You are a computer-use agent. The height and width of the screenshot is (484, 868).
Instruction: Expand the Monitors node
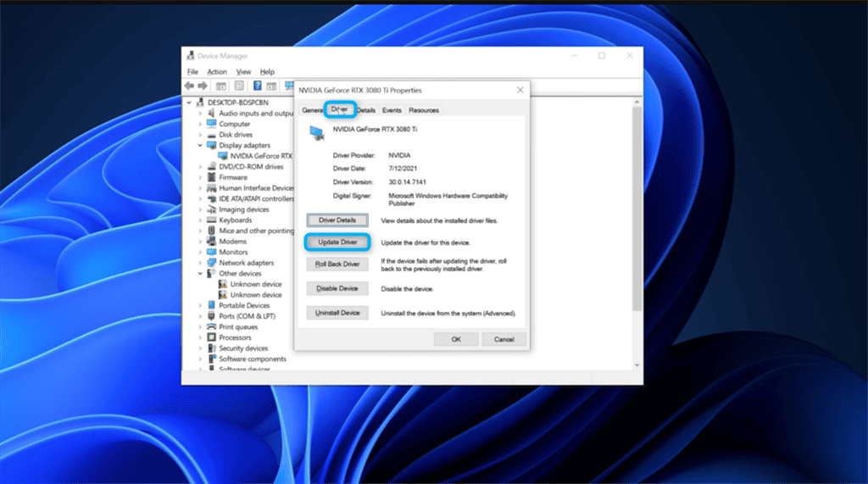tap(200, 252)
